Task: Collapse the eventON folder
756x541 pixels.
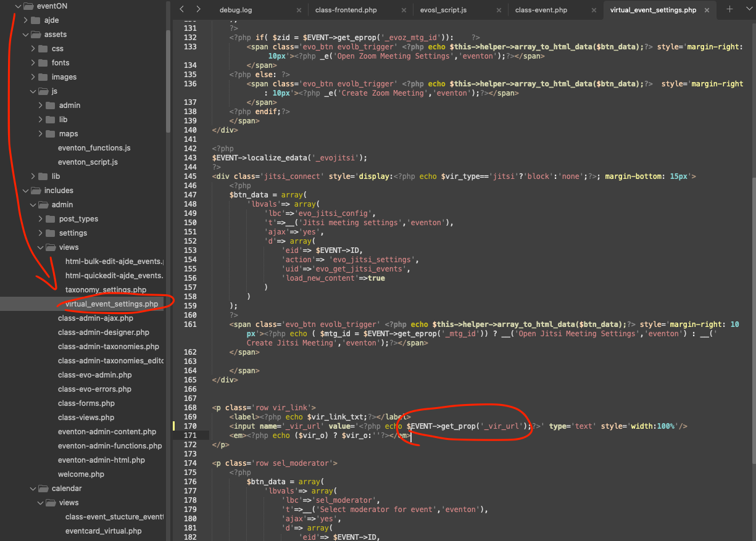Action: click(19, 6)
